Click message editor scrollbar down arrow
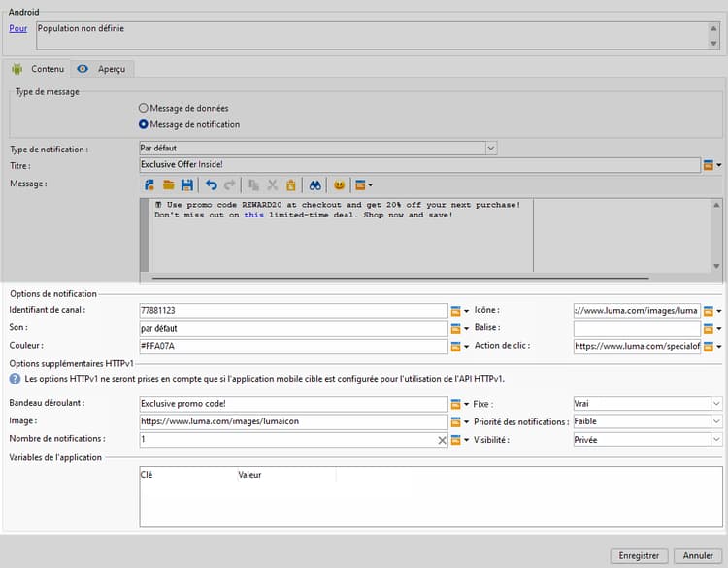Screen dimensions: 728x568 (x=716, y=266)
